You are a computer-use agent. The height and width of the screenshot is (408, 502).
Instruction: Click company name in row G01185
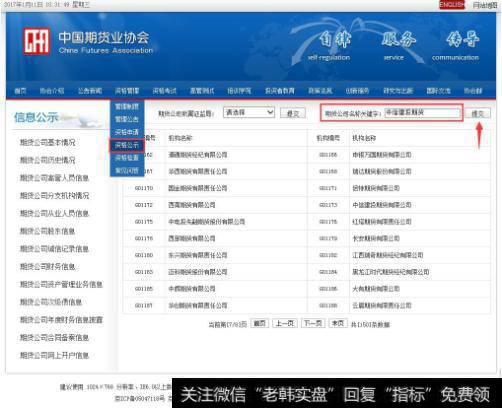[192, 289]
